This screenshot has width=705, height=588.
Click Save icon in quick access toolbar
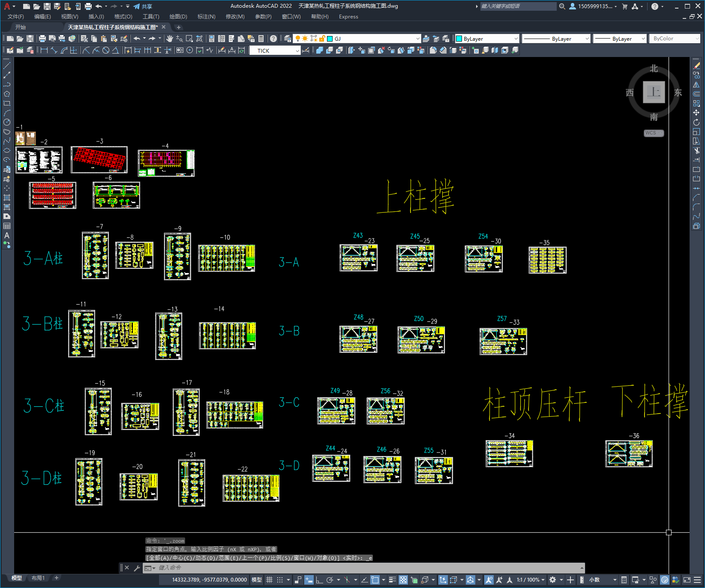coord(47,6)
